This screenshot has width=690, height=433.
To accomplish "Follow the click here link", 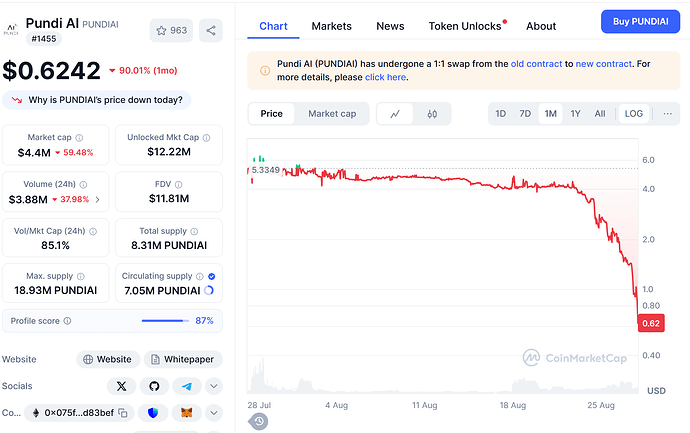I will coord(385,77).
